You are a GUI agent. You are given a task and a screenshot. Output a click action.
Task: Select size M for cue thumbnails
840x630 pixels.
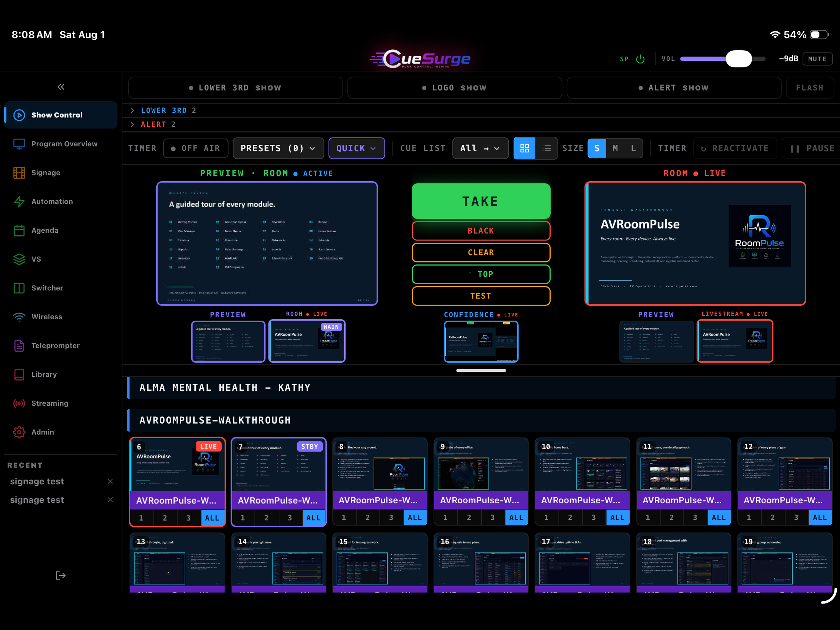click(x=615, y=148)
